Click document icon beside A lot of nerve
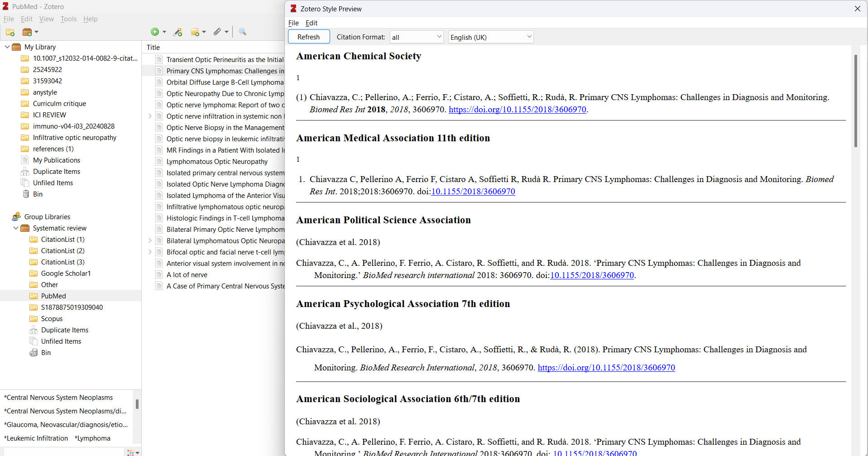The height and width of the screenshot is (456, 868). (x=159, y=274)
